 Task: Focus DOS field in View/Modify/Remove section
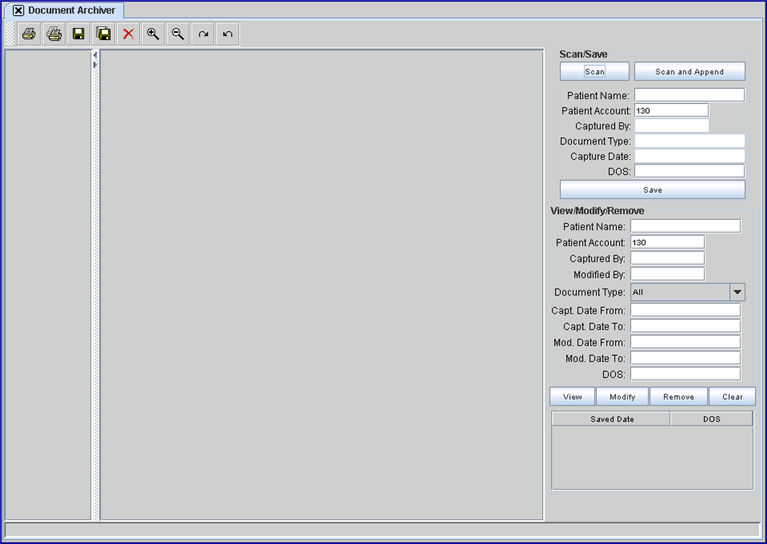point(685,374)
